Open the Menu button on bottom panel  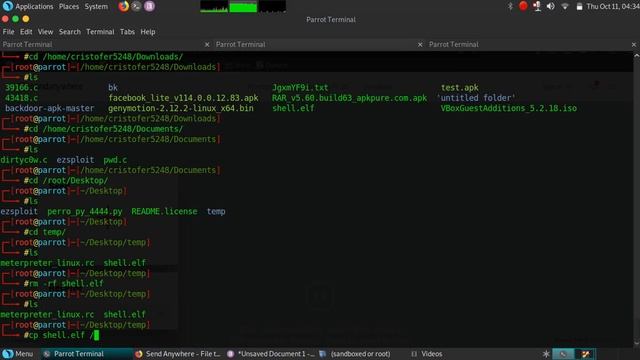[18, 354]
